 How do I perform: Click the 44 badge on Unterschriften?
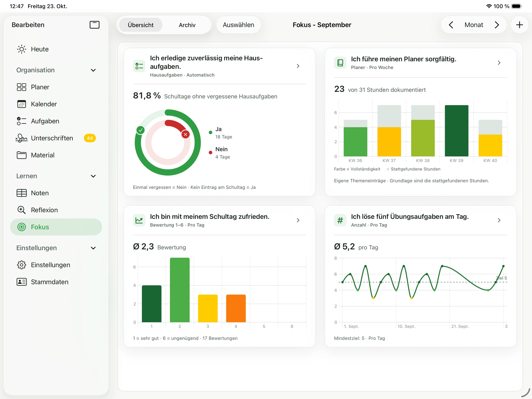point(90,138)
